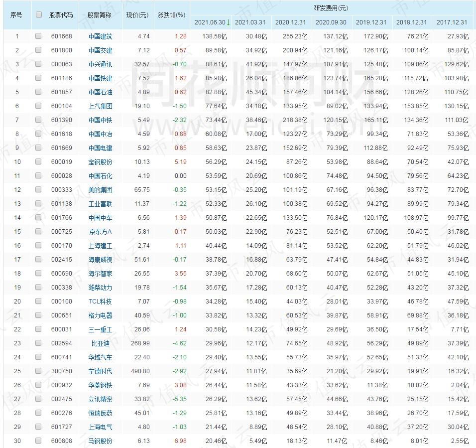Click the -5.35 change value for 立讯精密
Screen dimensions: 476x448
(180, 399)
